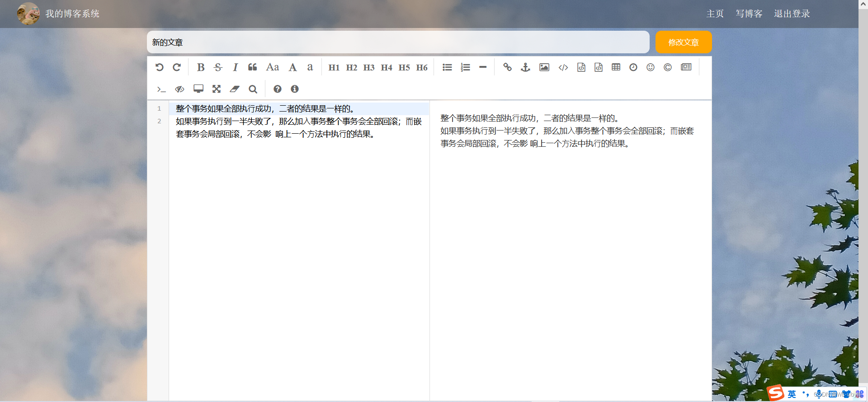
Task: Open the emoji picker smiley icon
Action: pyautogui.click(x=651, y=67)
